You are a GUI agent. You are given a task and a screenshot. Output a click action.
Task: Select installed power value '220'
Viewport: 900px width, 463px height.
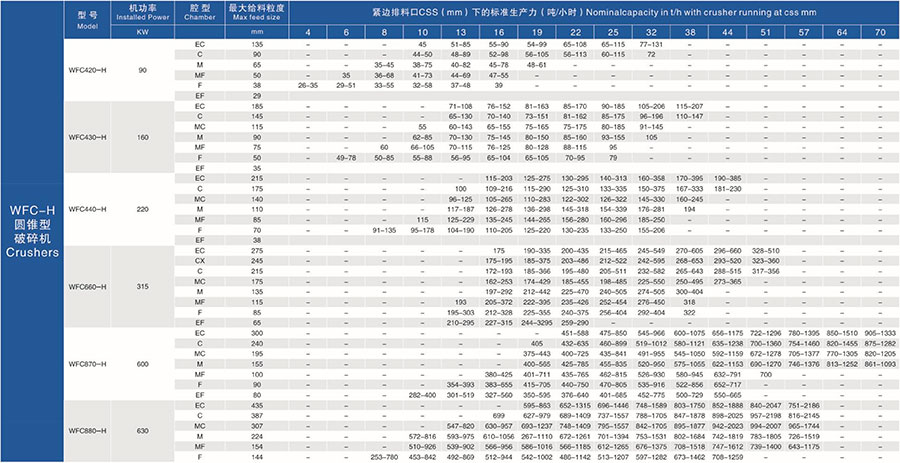(x=142, y=209)
